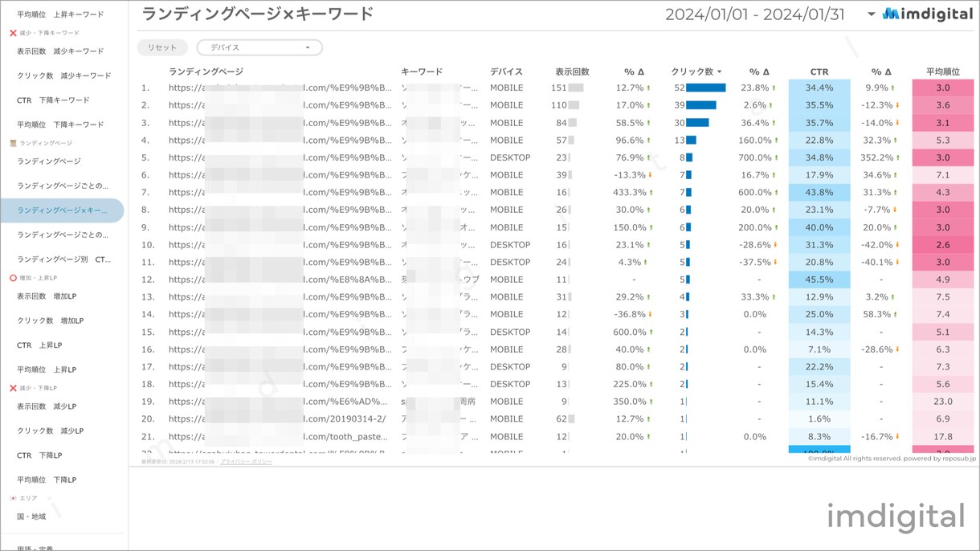Open the プライバシーポリシー link
The height and width of the screenshot is (551, 980).
coord(247,462)
